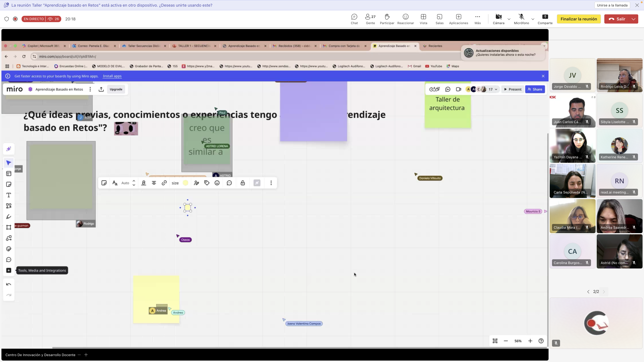Toggle the Cámara on
644x362 pixels.
pos(499,19)
